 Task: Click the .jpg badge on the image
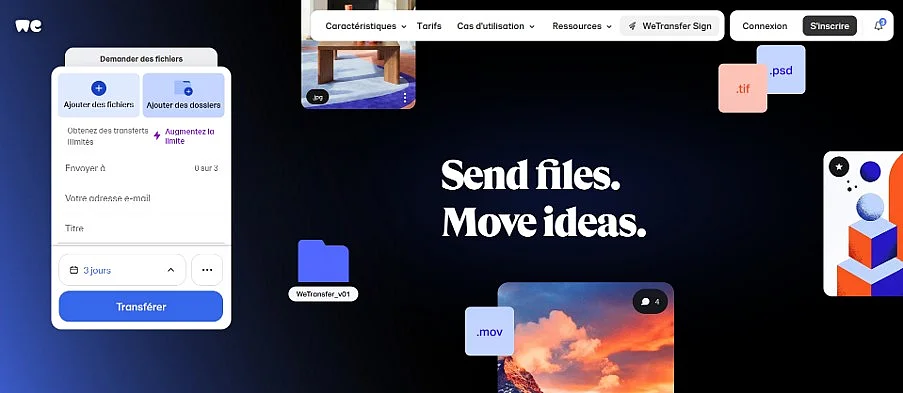[x=317, y=97]
